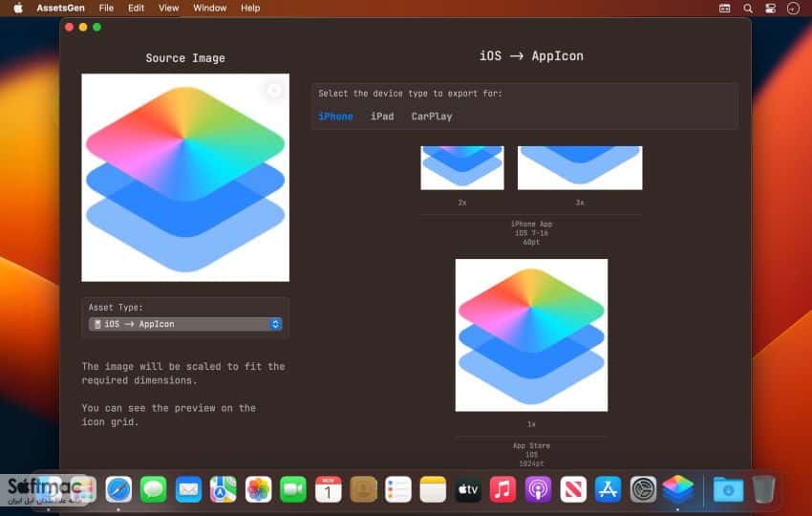Switch to the CarPlay device tab
Viewport: 812px width, 516px height.
point(432,117)
